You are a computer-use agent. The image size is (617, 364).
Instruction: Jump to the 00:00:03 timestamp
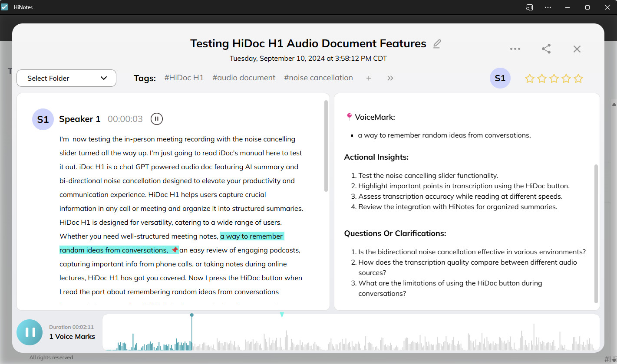pos(125,119)
